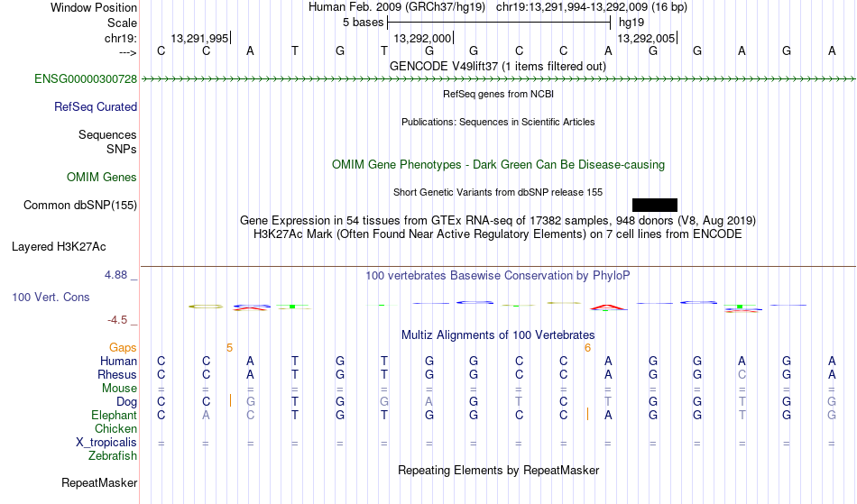Select the Mouse alignment row label
This screenshot has height=504, width=857.
click(120, 389)
